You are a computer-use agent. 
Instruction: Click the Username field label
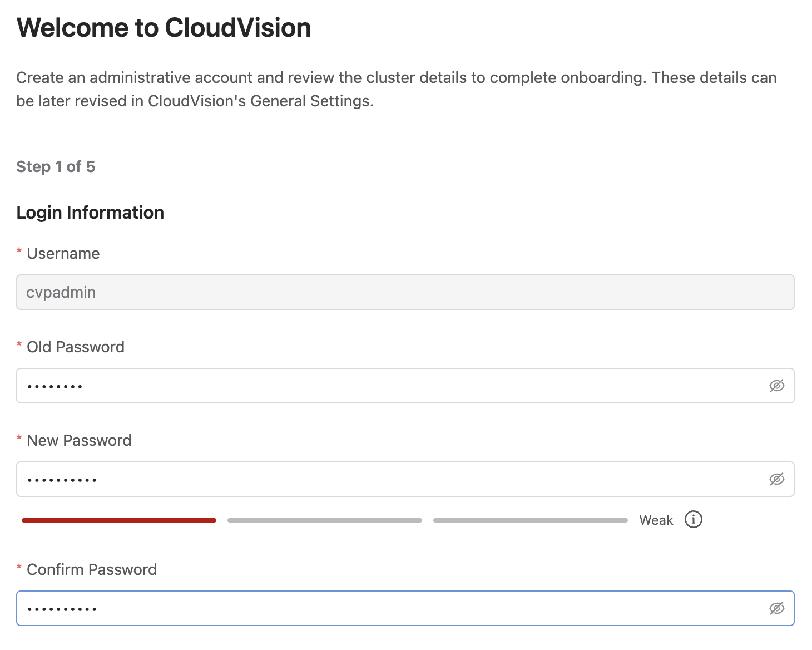coord(63,254)
